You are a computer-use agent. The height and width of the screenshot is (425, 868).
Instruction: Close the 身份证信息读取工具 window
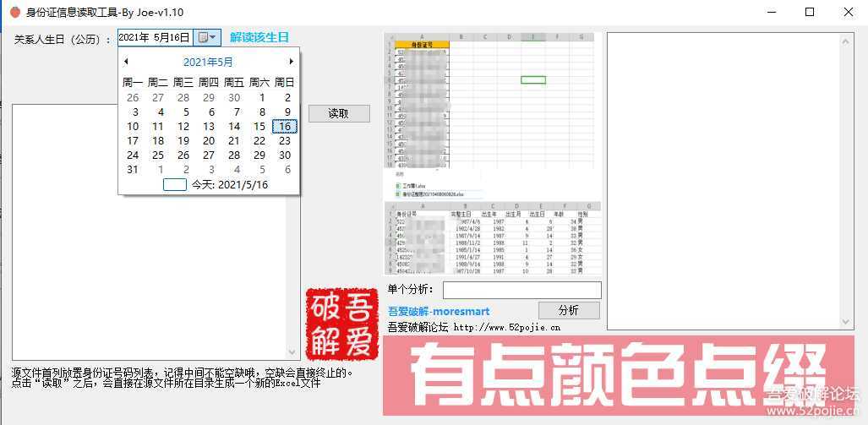[848, 12]
